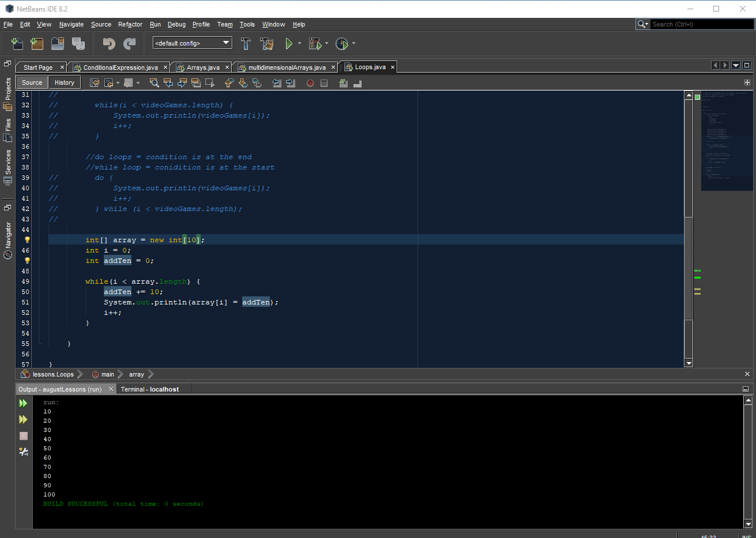Toggle Highlight Search editor button
Image resolution: width=756 pixels, height=538 pixels.
point(196,83)
